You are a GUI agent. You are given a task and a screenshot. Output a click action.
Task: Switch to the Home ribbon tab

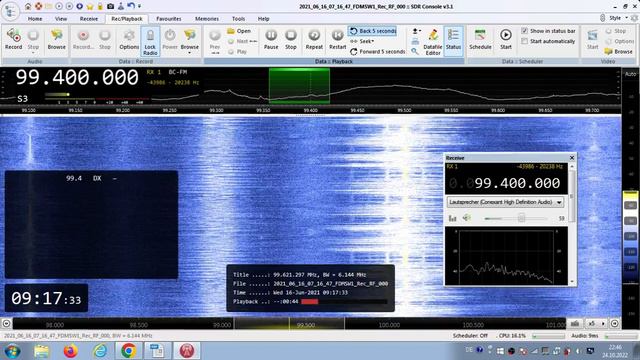[35, 19]
